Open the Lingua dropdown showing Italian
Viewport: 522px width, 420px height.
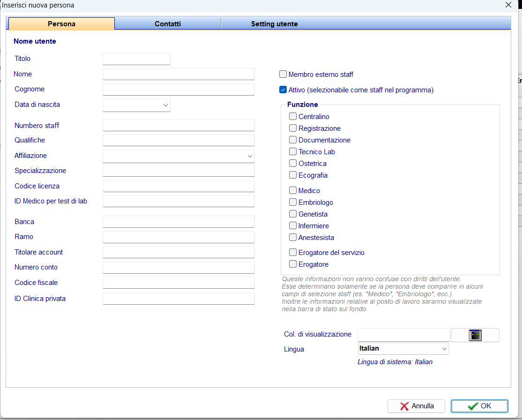tap(403, 349)
